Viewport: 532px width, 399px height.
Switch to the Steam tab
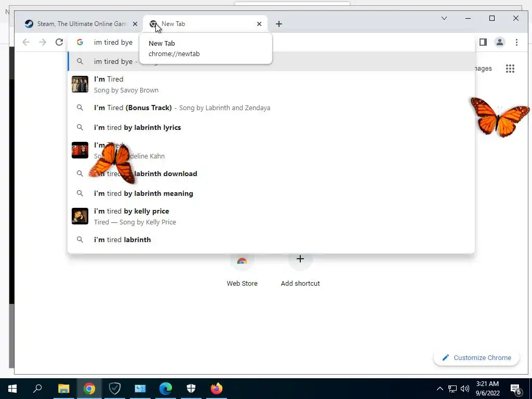click(81, 24)
